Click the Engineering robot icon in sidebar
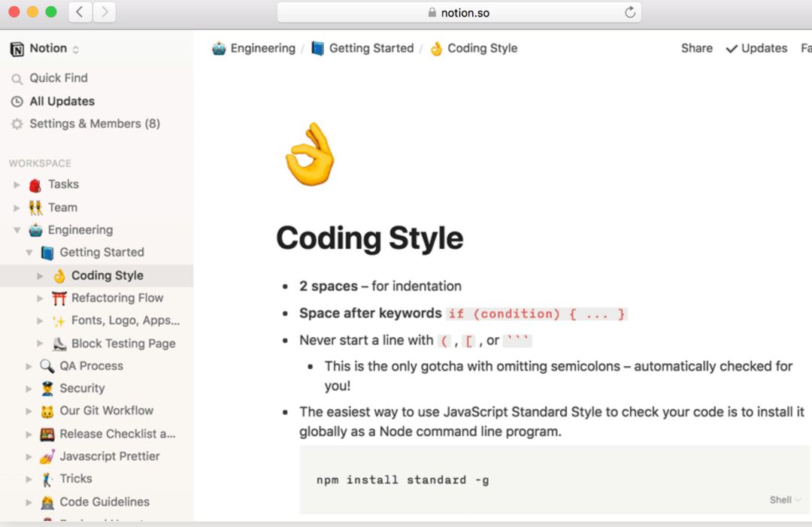Screen dimensions: 812x527 (35, 230)
